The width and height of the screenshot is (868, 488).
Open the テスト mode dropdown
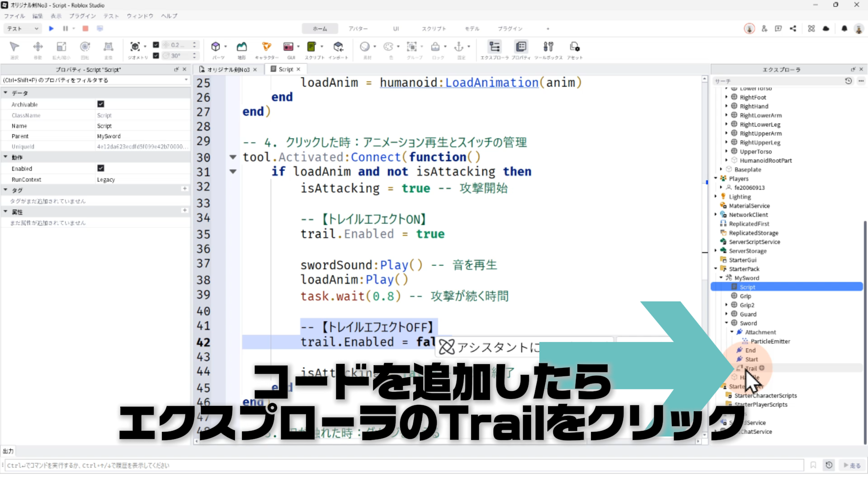tap(23, 28)
